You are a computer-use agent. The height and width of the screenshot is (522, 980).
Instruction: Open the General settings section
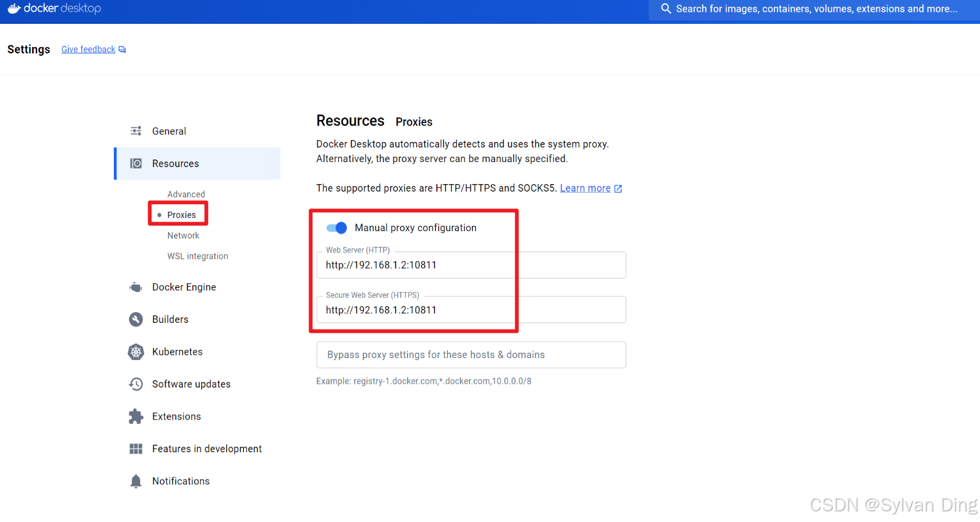coord(197,131)
